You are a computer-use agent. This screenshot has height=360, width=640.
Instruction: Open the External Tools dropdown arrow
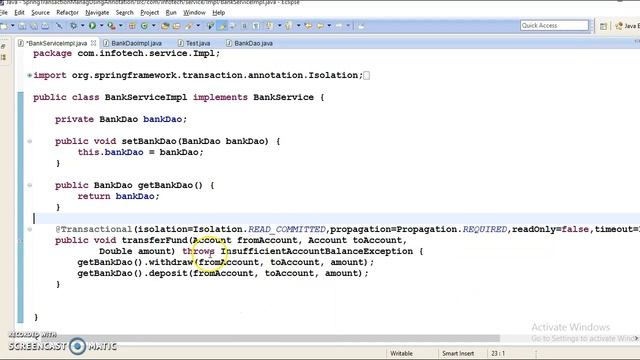point(120,26)
